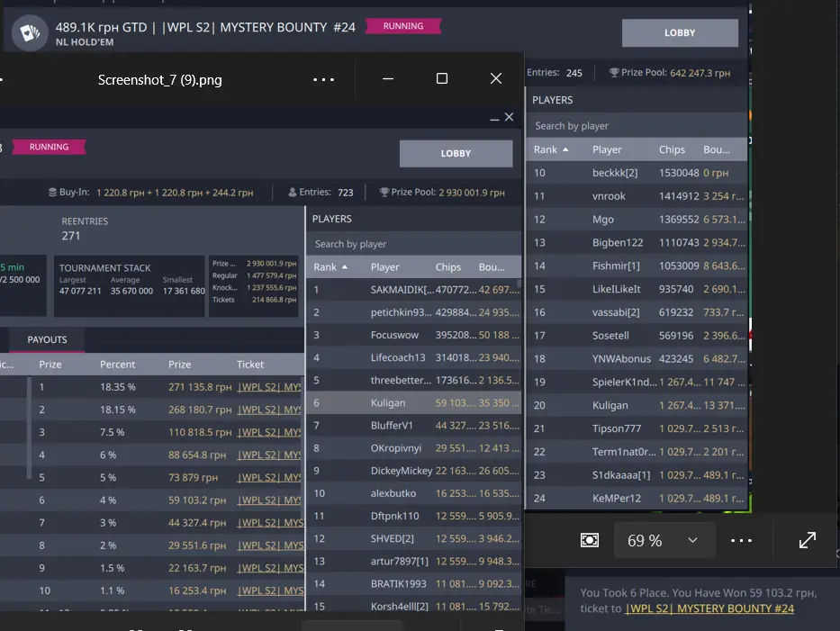Click the trophy icon beside Prize Pool 2 930 001.9
This screenshot has height=631, width=840.
[384, 192]
